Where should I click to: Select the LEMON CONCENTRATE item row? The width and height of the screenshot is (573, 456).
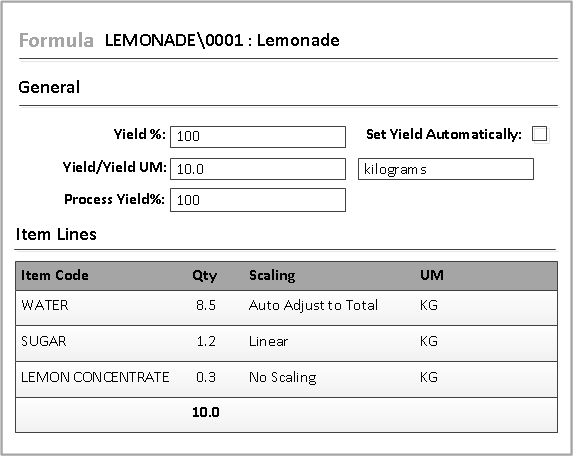(x=286, y=379)
